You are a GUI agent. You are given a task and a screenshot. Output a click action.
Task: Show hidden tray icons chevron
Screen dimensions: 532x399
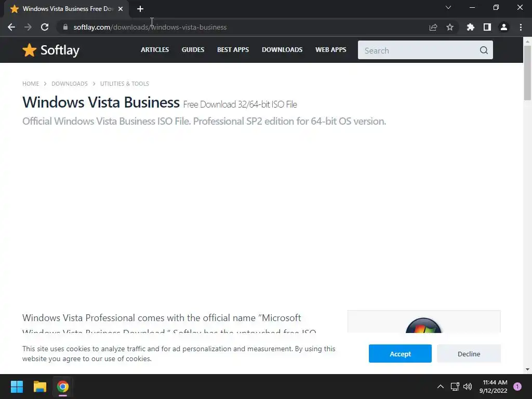[x=441, y=387]
